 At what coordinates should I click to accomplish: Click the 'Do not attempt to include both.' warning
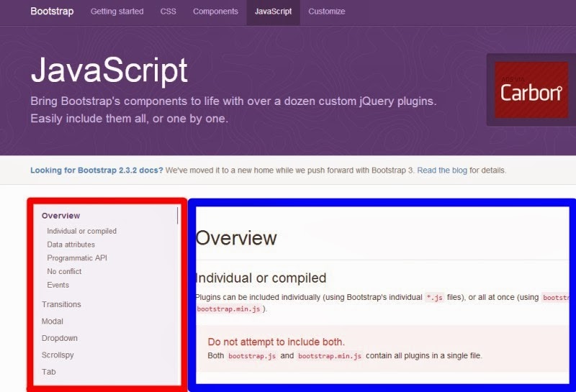click(x=276, y=342)
